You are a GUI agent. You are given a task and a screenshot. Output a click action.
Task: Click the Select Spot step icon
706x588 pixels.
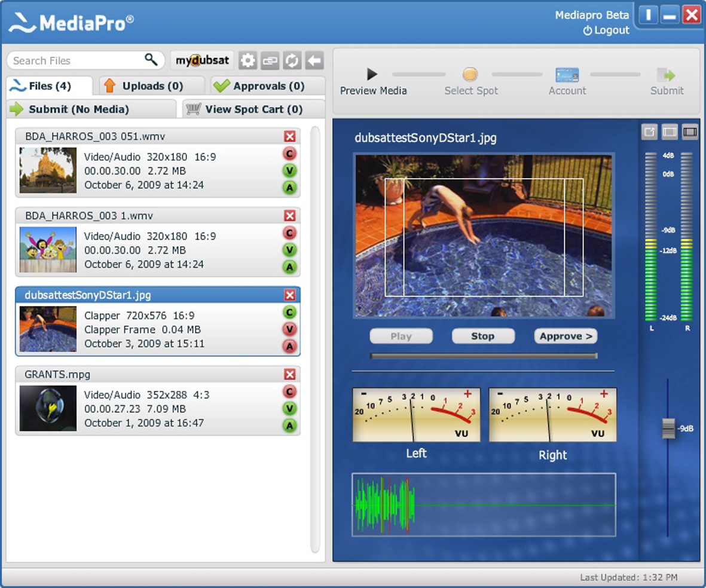pos(470,74)
